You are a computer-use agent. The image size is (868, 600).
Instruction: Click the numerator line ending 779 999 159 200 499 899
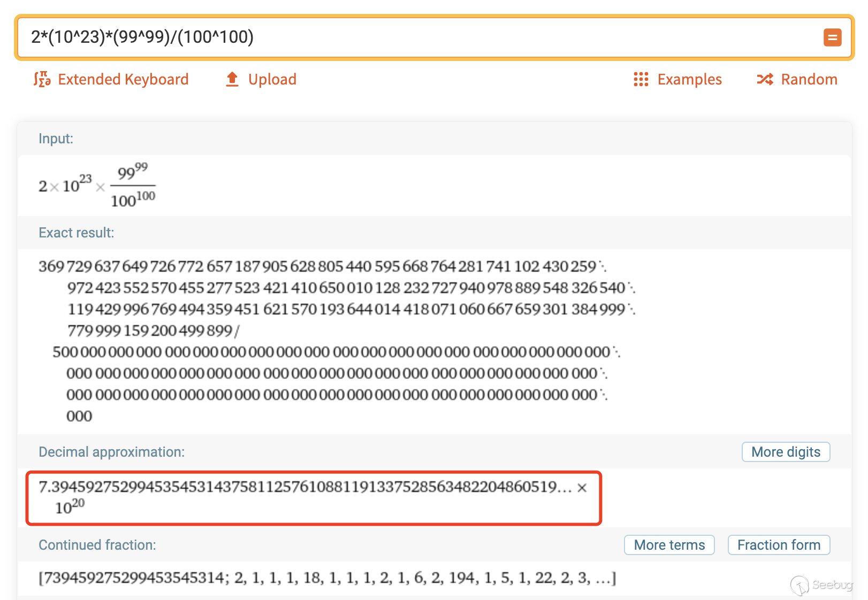pyautogui.click(x=153, y=330)
